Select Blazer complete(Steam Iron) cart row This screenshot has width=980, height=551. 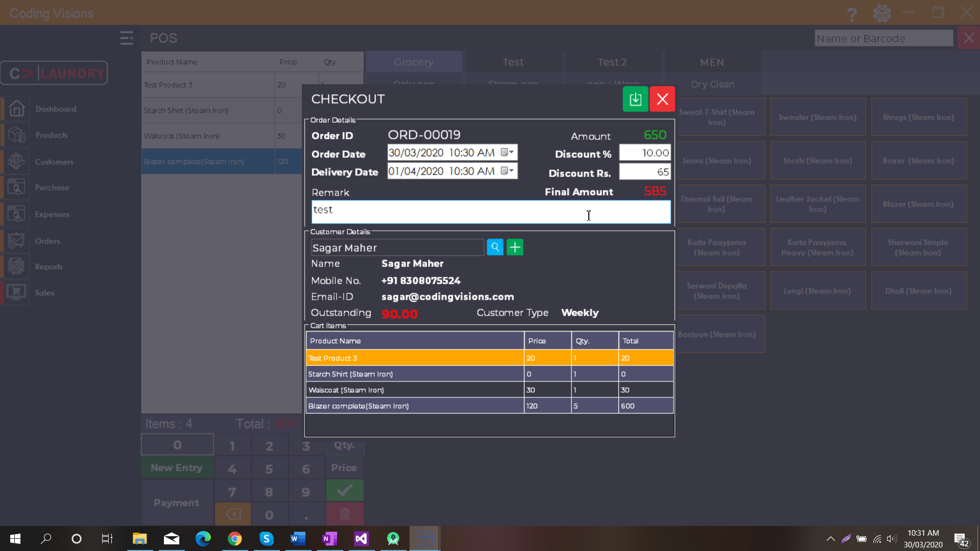(489, 406)
